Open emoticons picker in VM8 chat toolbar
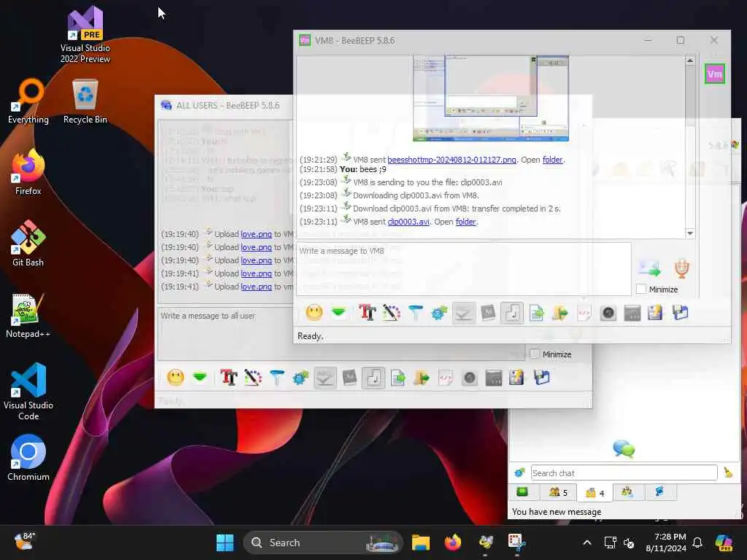Image resolution: width=747 pixels, height=560 pixels. 314,313
